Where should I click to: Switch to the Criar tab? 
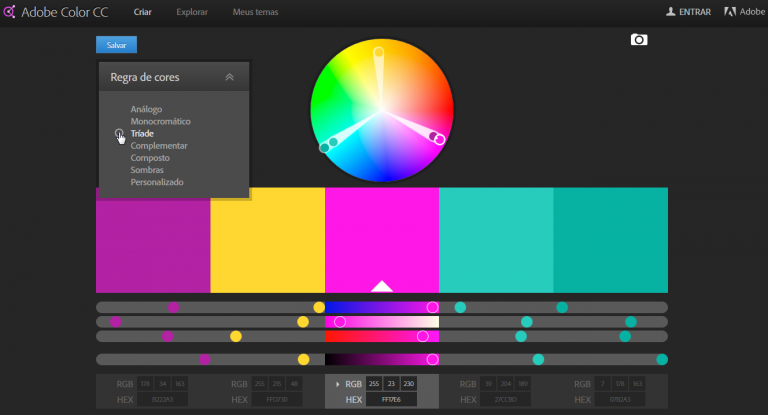tap(143, 12)
